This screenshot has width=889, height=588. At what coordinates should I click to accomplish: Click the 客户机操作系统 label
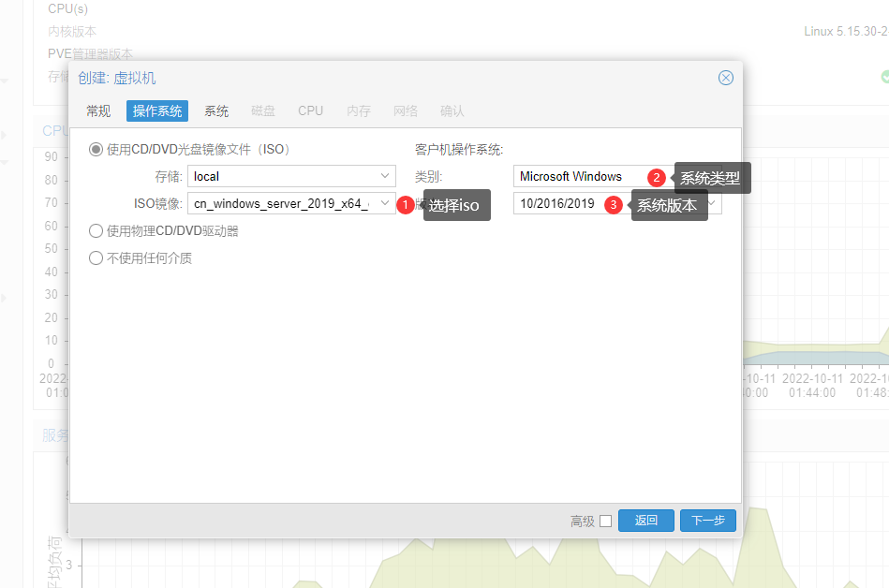tap(459, 150)
